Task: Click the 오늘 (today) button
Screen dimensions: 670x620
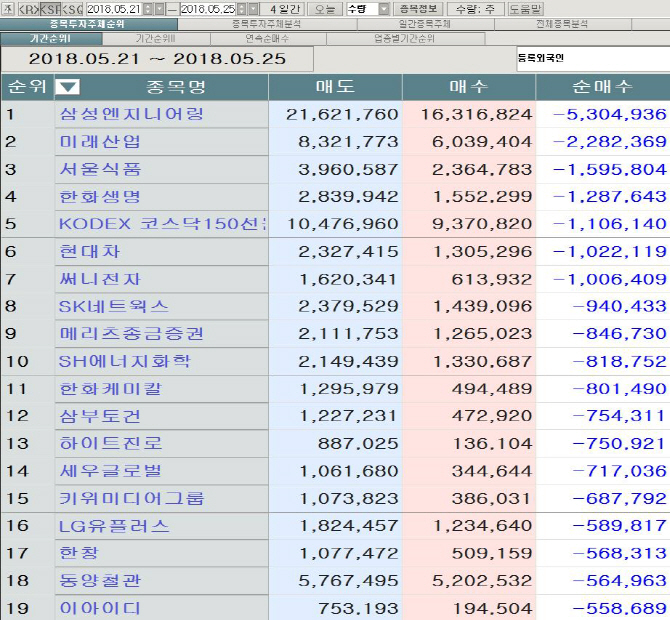Action: coord(325,9)
